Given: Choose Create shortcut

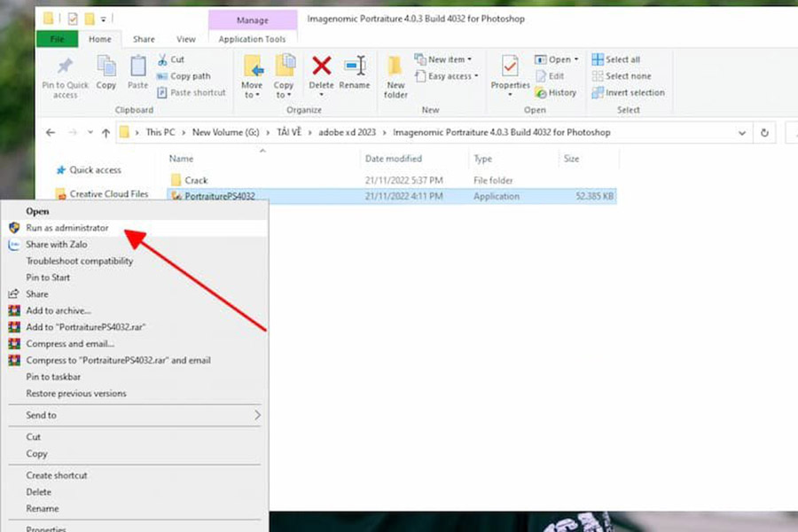Looking at the screenshot, I should [x=135, y=475].
